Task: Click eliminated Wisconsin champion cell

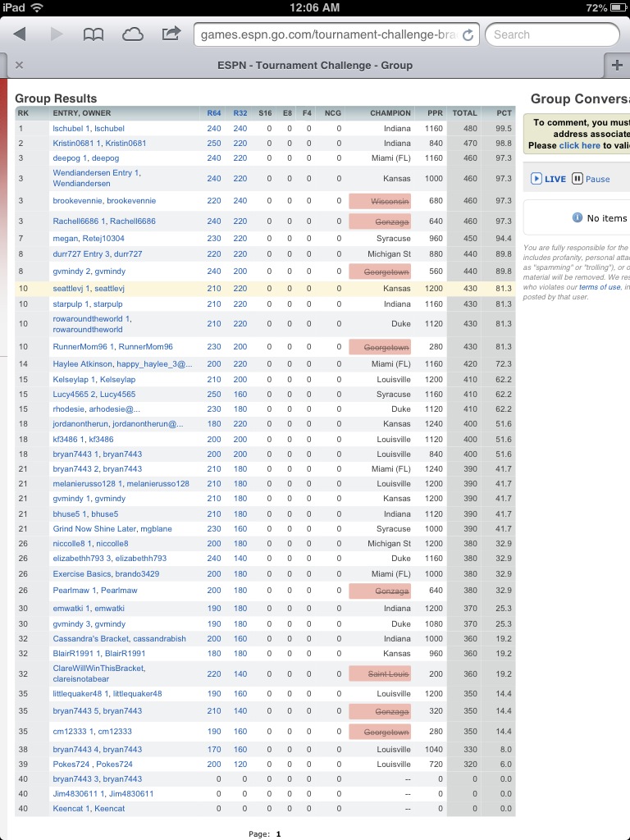Action: tap(380, 201)
